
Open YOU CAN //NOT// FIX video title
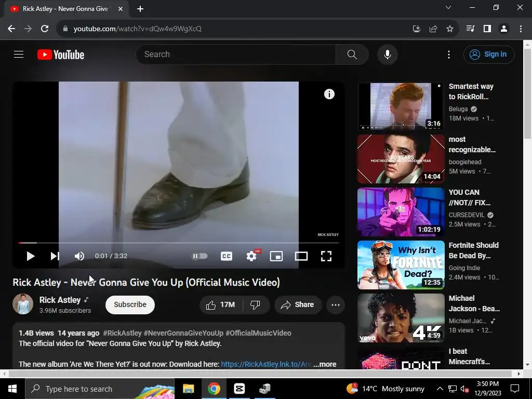point(470,197)
